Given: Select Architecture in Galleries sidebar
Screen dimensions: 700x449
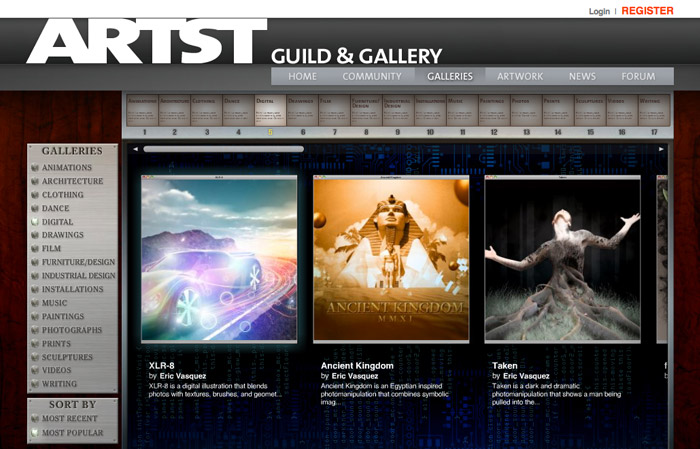Looking at the screenshot, I should click(72, 181).
